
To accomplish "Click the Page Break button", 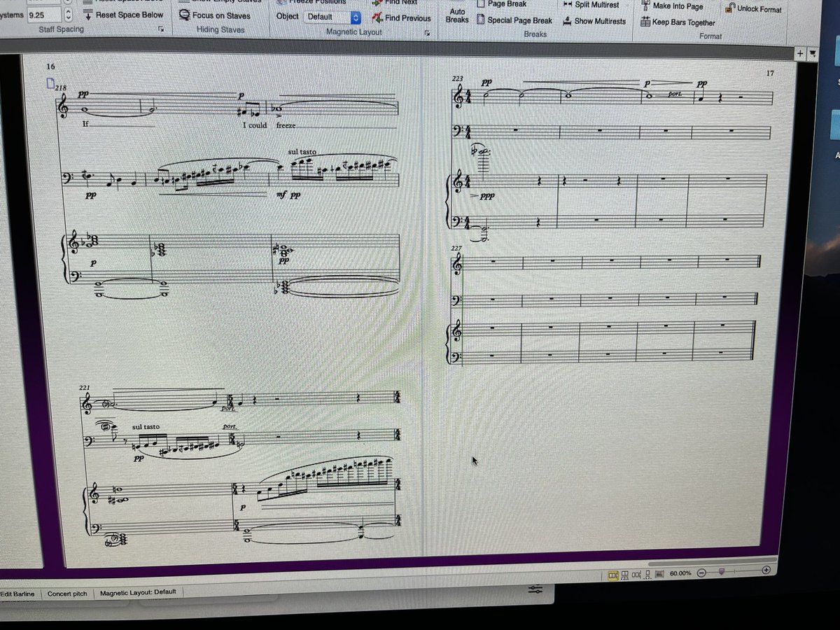I will 501,3.
